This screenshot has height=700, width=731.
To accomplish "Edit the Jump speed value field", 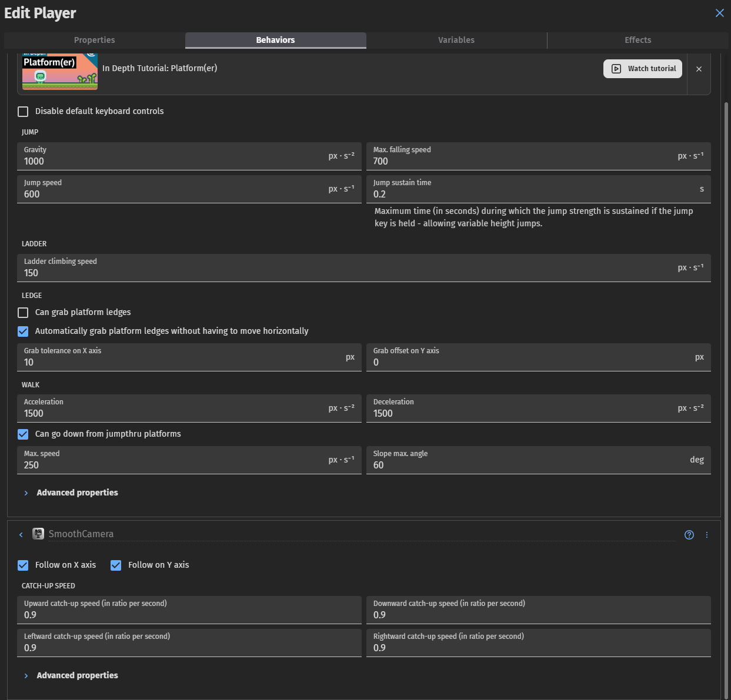I will click(x=176, y=195).
